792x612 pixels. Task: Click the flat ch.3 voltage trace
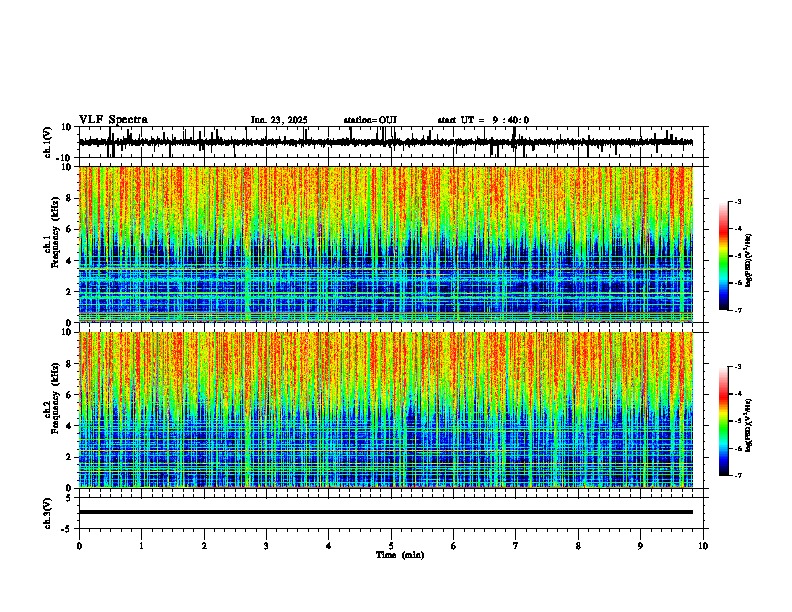coord(386,512)
